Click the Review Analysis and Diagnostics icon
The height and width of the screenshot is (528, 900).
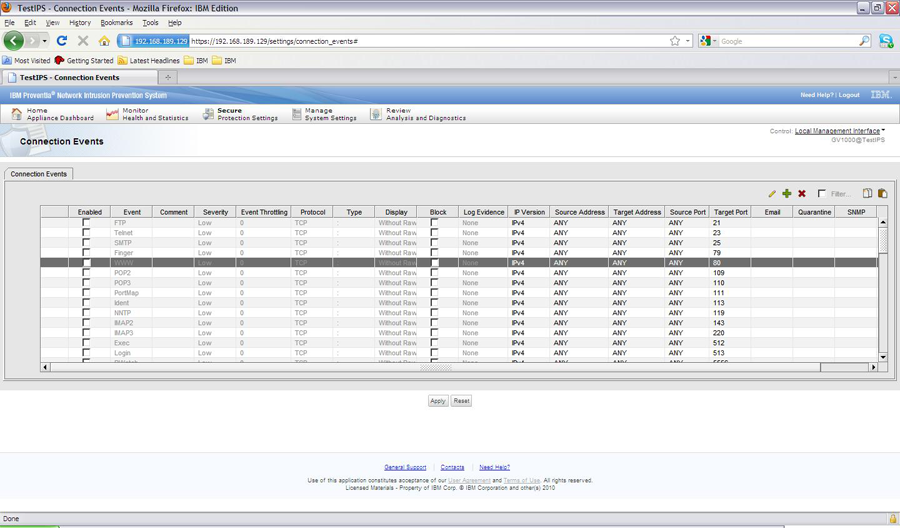[376, 115]
